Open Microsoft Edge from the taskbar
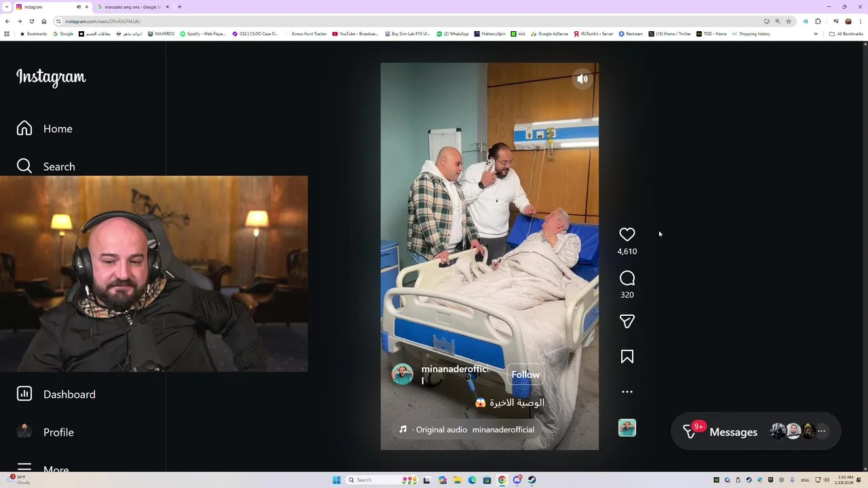The width and height of the screenshot is (868, 488). (472, 480)
